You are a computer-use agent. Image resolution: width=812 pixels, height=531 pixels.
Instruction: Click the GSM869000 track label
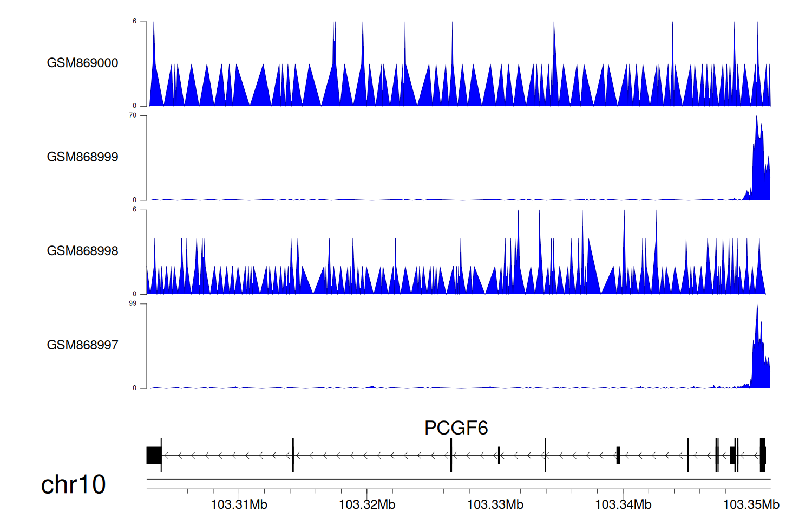[x=82, y=63]
